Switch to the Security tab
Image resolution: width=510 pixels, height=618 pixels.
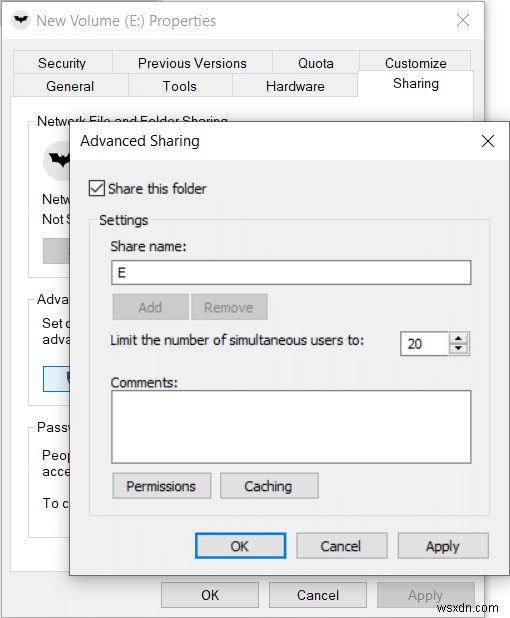tap(62, 63)
